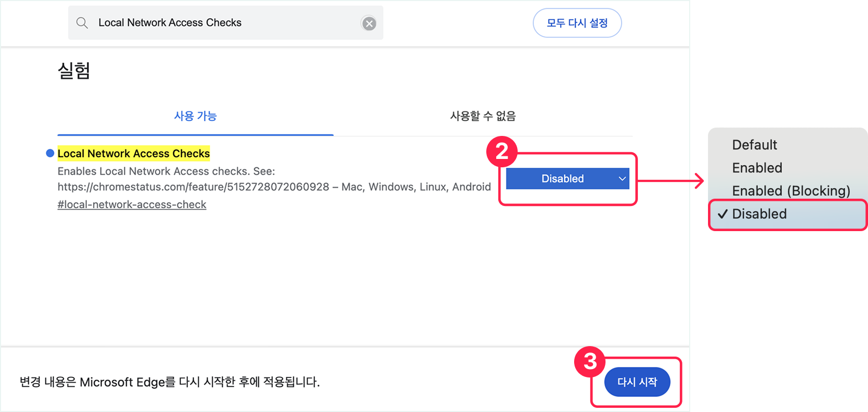
Task: Click the red step 3 badge
Action: (590, 361)
